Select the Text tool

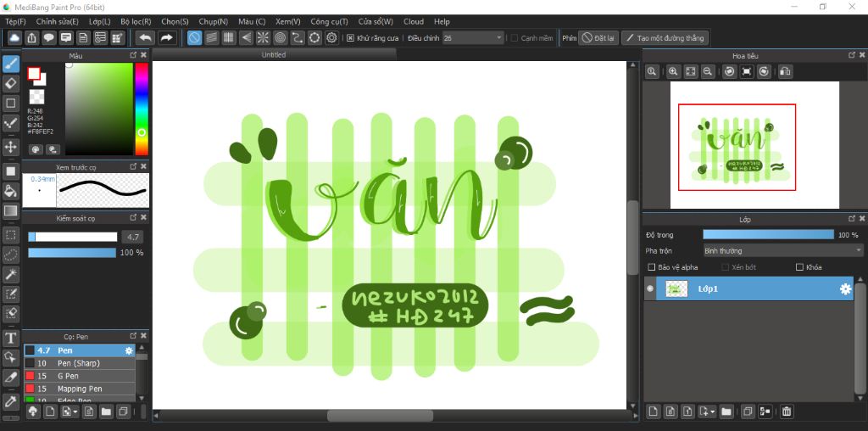pos(10,338)
